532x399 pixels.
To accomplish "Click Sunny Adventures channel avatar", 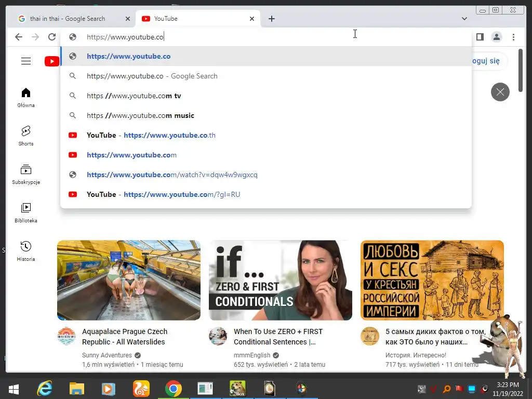I will [x=66, y=336].
